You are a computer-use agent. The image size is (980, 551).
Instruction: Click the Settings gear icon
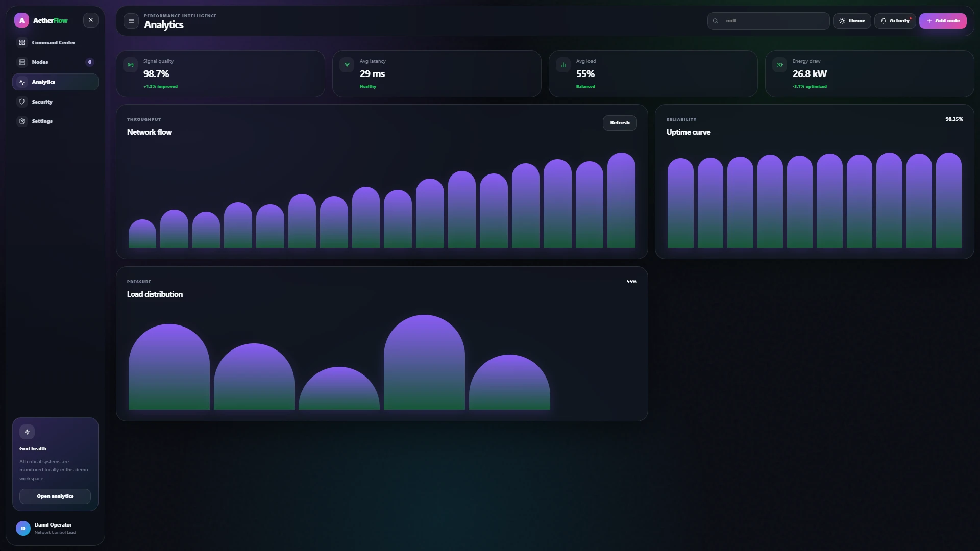[22, 121]
